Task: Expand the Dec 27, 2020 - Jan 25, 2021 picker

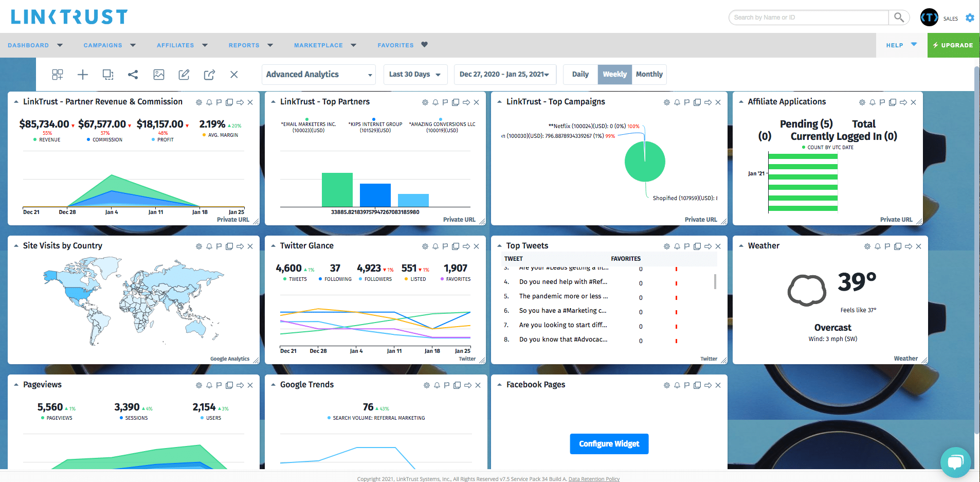Action: click(504, 74)
